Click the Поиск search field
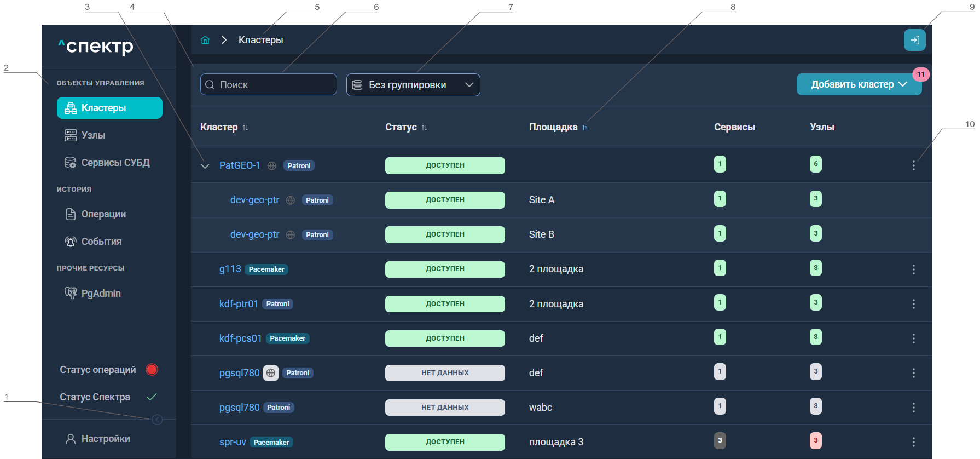 point(269,85)
